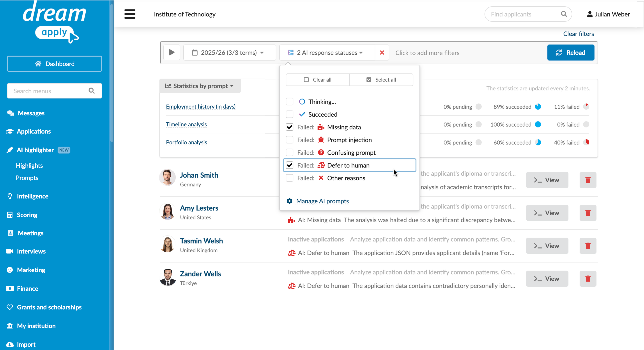Check Failed: Other reasons checkbox

(290, 178)
